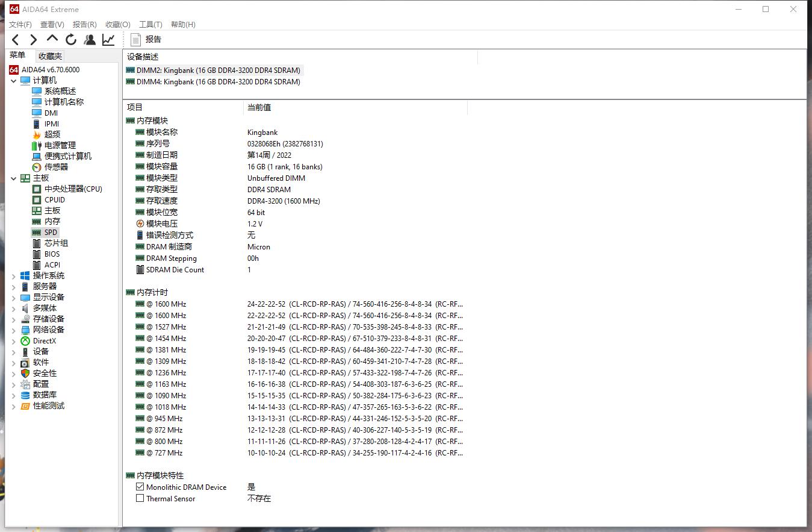Screen dimensions: 812x532
Task: Click the line graph icon in toolbar
Action: (108, 39)
